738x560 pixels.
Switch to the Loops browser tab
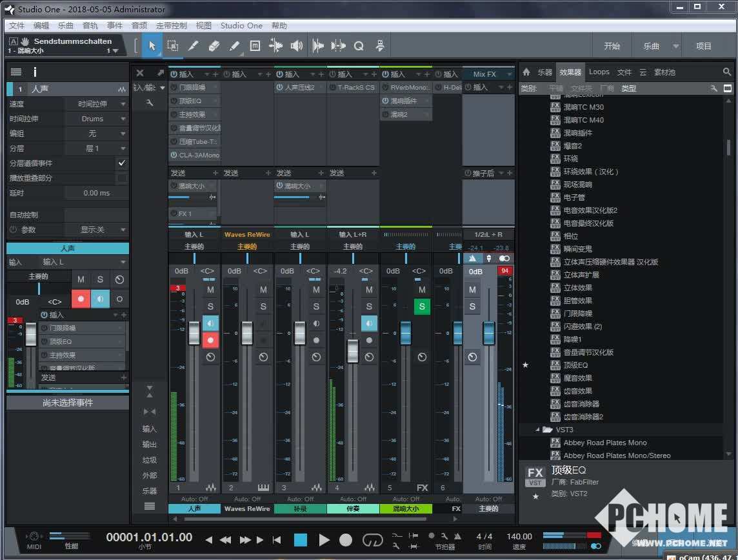tap(599, 72)
